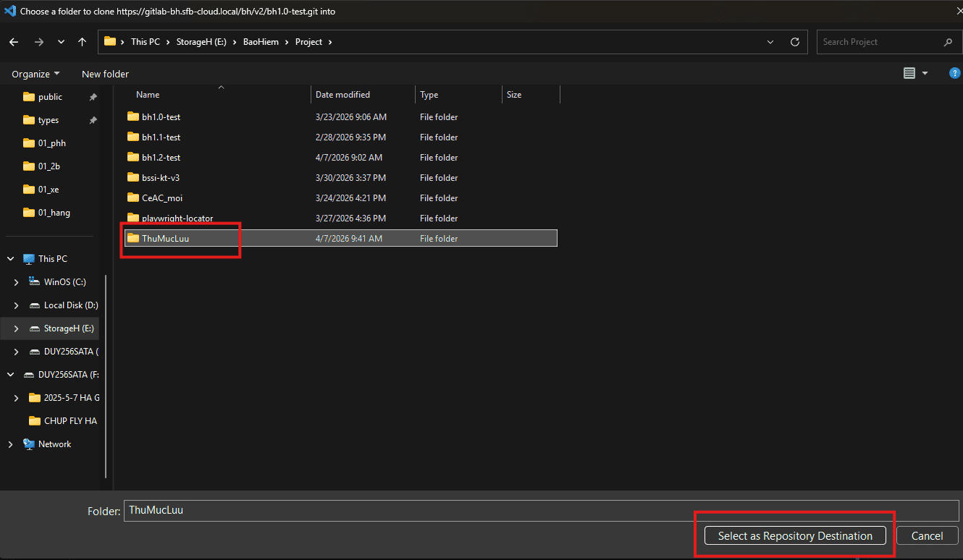
Task: Go back to the previous folder
Action: [x=14, y=42]
